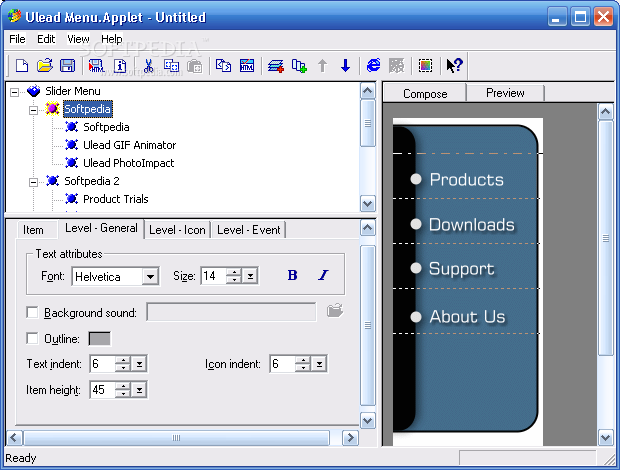Open the Size value dropdown arrow

pos(250,276)
